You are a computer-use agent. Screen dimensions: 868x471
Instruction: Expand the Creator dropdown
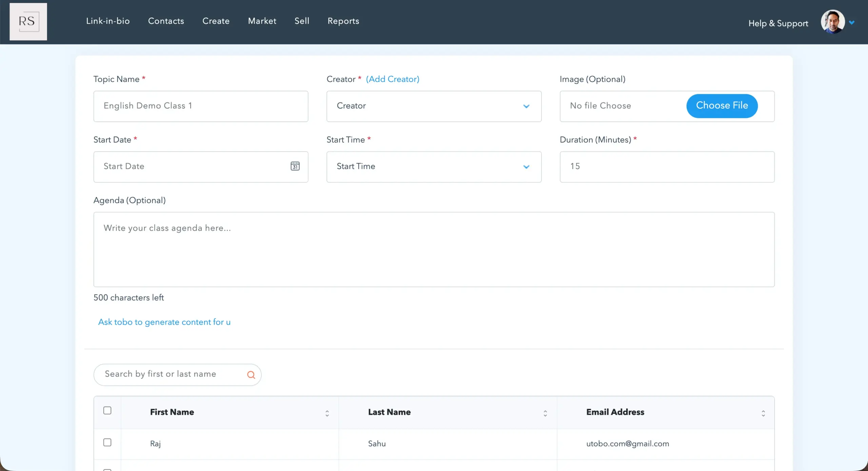[x=434, y=106]
